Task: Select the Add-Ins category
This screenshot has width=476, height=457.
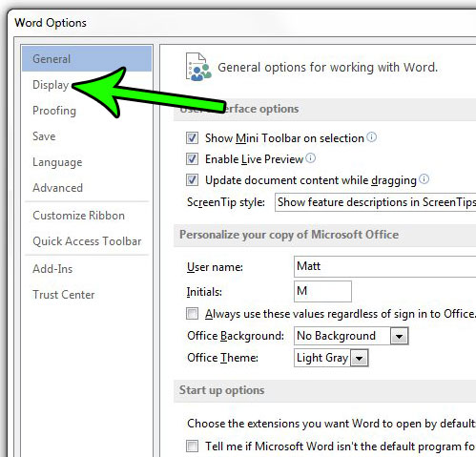Action: click(52, 269)
